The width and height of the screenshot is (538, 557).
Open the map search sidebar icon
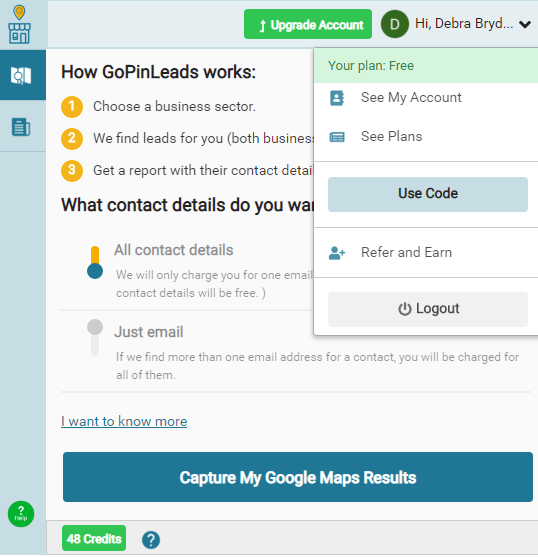pyautogui.click(x=21, y=75)
